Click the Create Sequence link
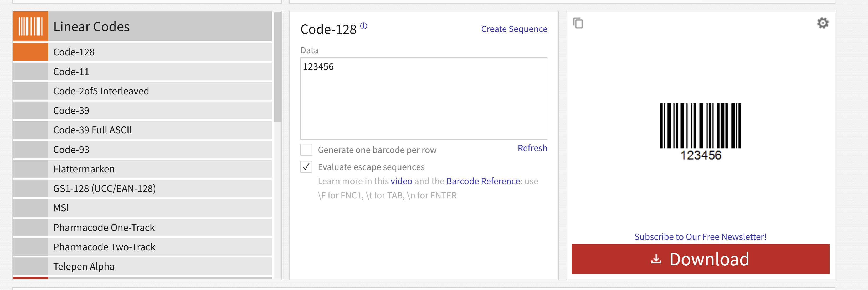868x290 pixels. 514,29
